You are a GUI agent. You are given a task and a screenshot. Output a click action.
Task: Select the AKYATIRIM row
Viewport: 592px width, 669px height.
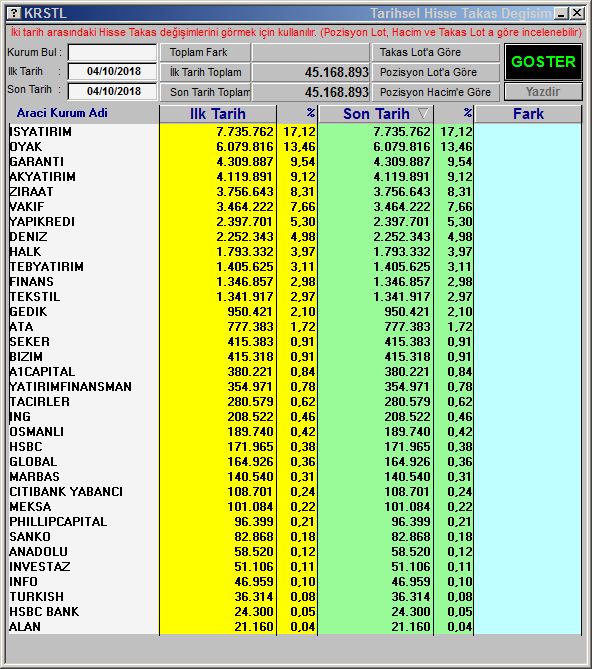[295, 177]
